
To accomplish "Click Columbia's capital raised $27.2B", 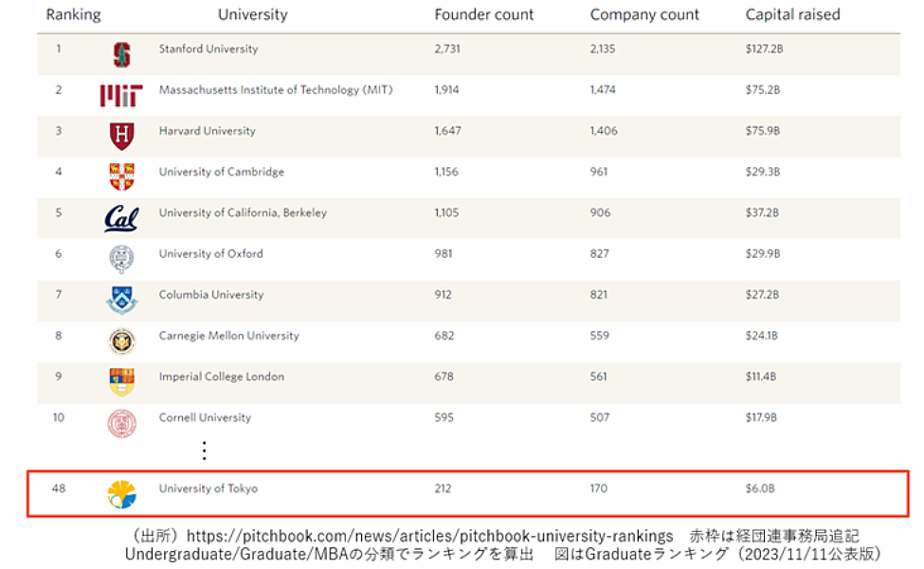I will [x=762, y=295].
